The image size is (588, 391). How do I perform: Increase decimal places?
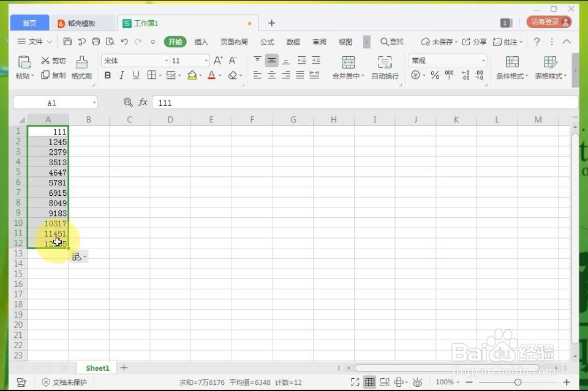(x=466, y=75)
